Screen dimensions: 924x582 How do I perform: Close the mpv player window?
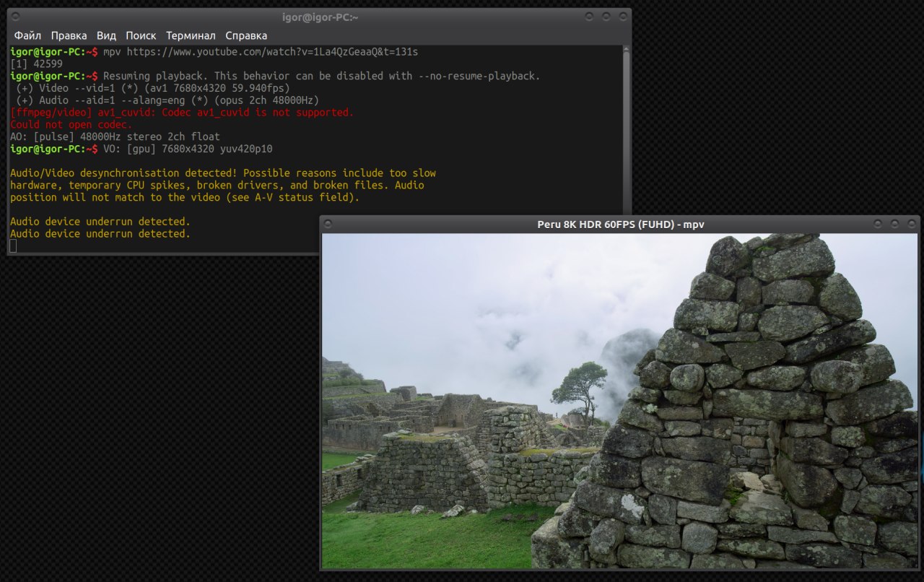912,225
